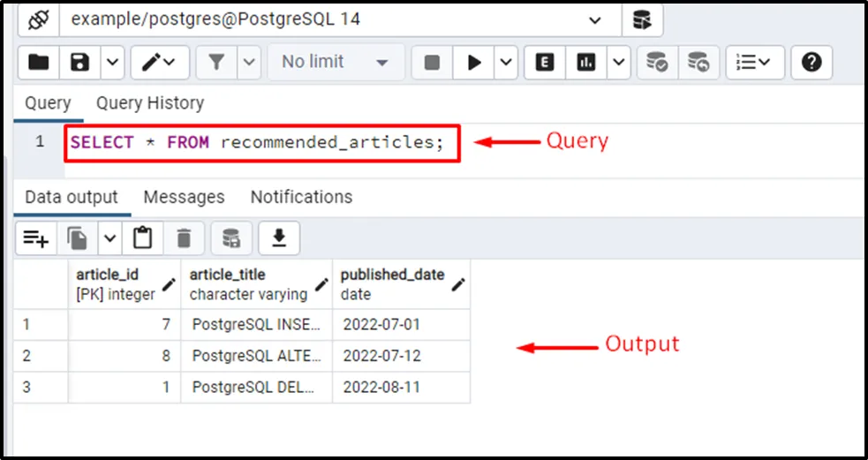Open the execute options dropdown arrow

(x=506, y=62)
